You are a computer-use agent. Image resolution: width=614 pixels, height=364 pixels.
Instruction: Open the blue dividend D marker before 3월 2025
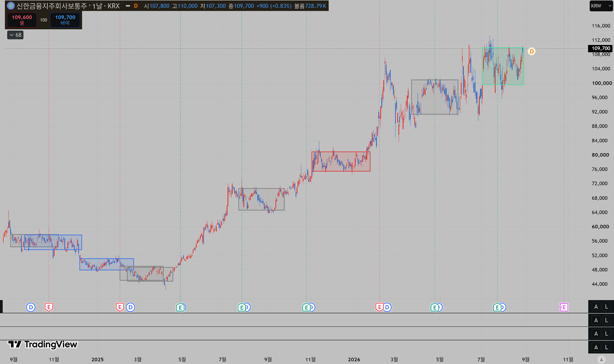[x=130, y=307]
